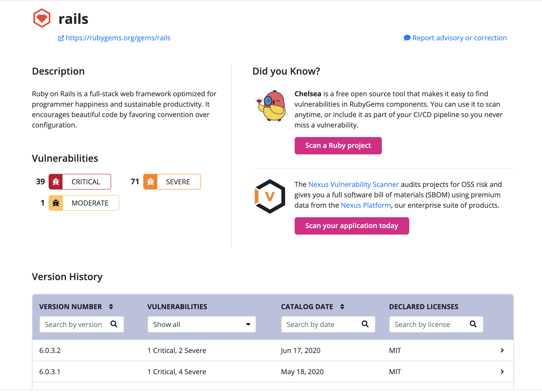Sort by Catalog Date column arrows
This screenshot has height=392, width=542.
[x=342, y=307]
